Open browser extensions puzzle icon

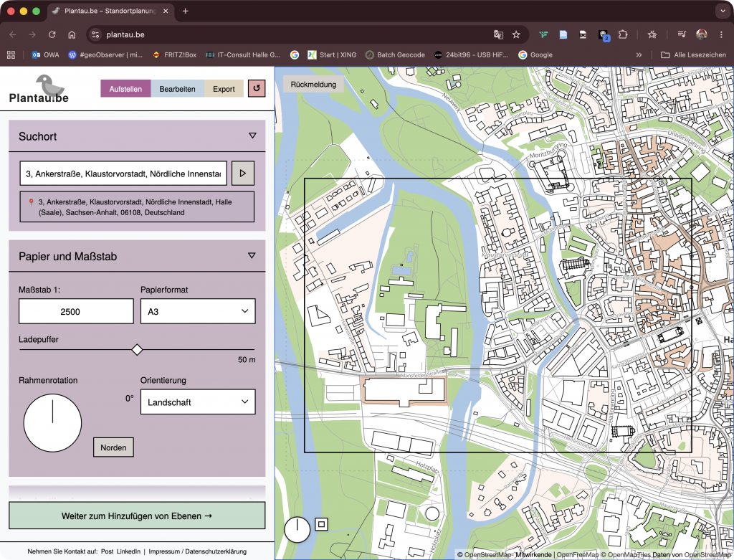[x=623, y=34]
